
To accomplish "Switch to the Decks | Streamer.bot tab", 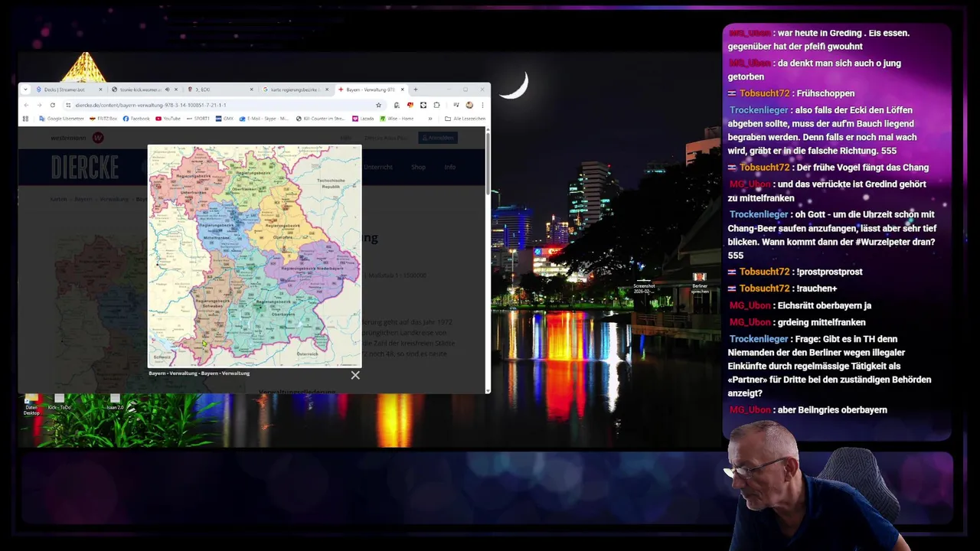I will coord(69,90).
